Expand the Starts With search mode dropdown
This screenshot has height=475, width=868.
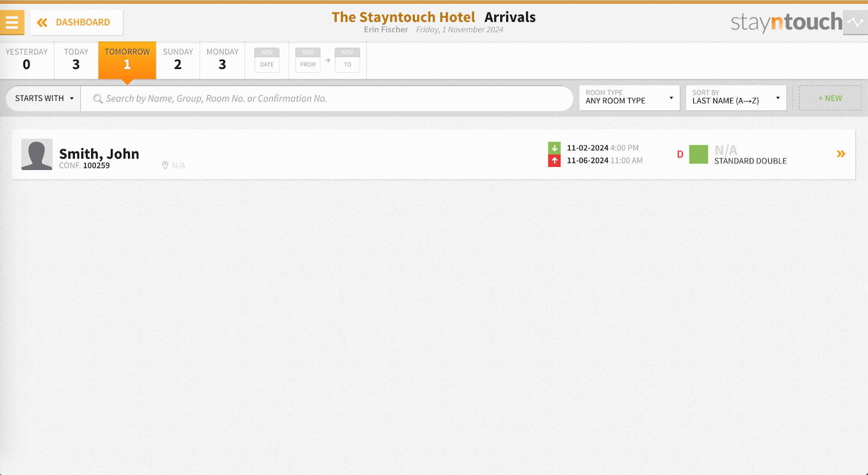43,98
